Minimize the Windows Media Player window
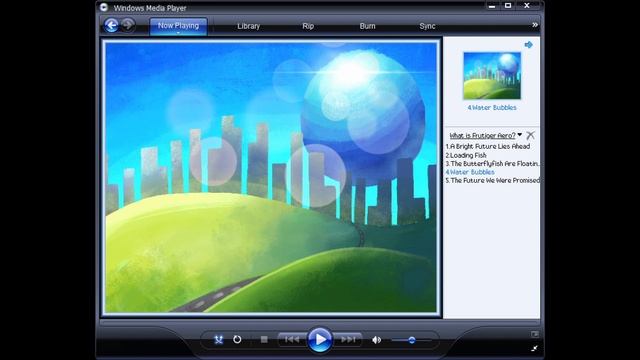 click(492, 6)
